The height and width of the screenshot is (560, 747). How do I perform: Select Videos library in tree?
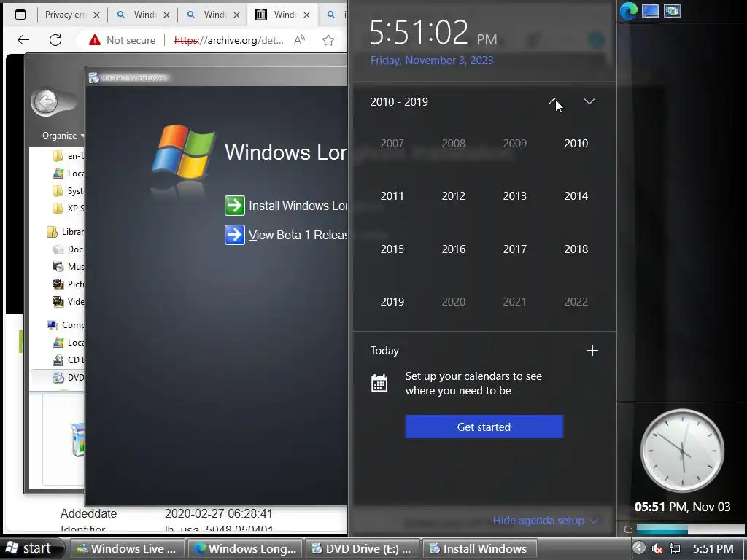(68, 301)
